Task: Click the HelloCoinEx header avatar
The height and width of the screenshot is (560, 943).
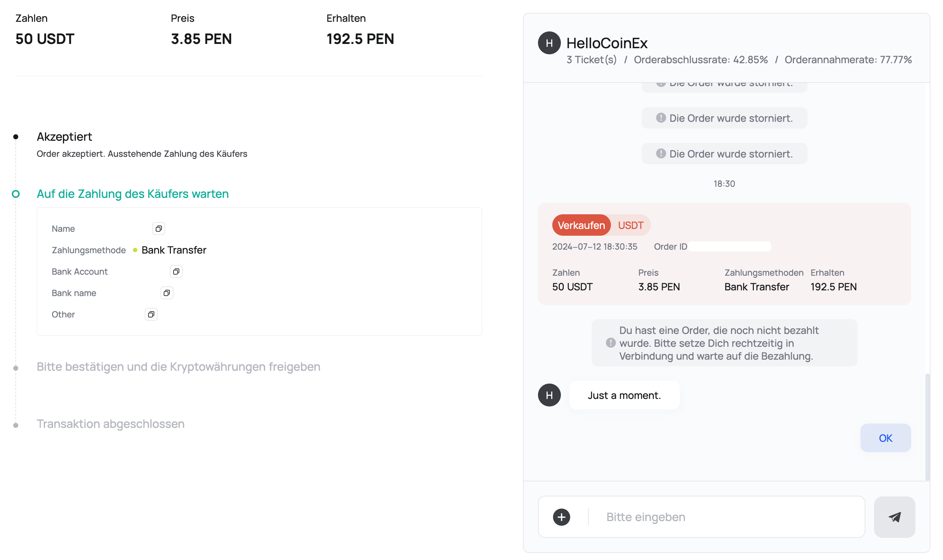Action: (x=549, y=43)
